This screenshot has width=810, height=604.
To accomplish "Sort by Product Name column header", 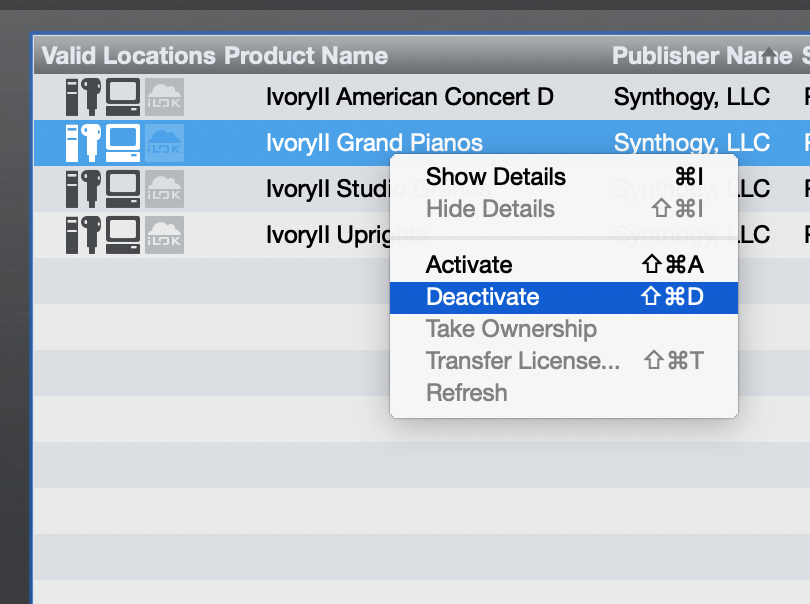I will point(306,55).
